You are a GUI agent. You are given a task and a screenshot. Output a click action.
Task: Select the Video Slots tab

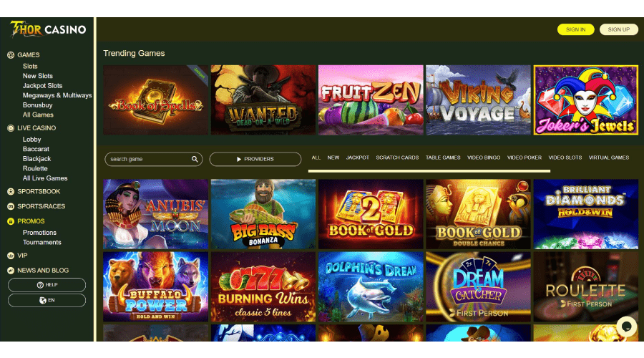point(565,158)
